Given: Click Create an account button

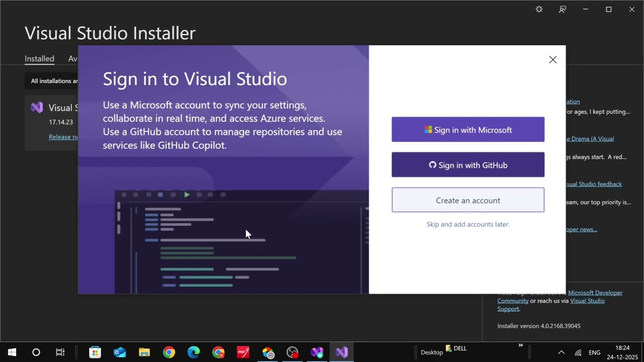Looking at the screenshot, I should pyautogui.click(x=468, y=200).
